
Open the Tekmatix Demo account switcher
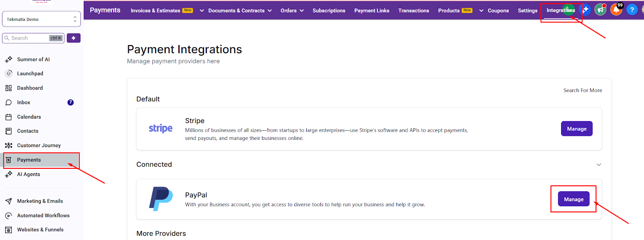[x=41, y=19]
